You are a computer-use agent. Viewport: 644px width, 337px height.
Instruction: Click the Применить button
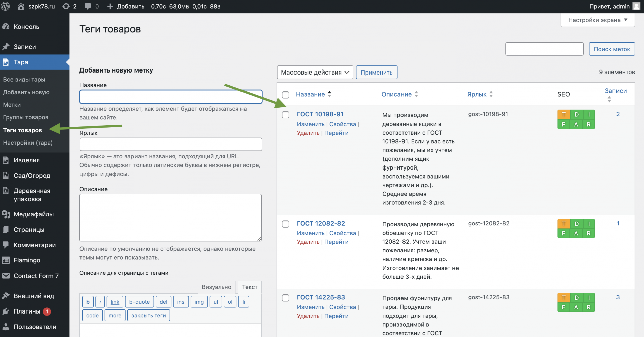click(x=377, y=72)
